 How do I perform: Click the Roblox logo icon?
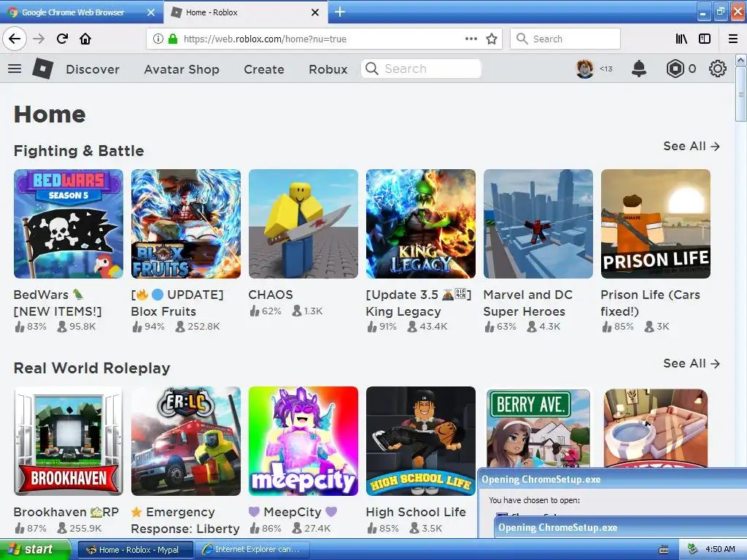[43, 69]
